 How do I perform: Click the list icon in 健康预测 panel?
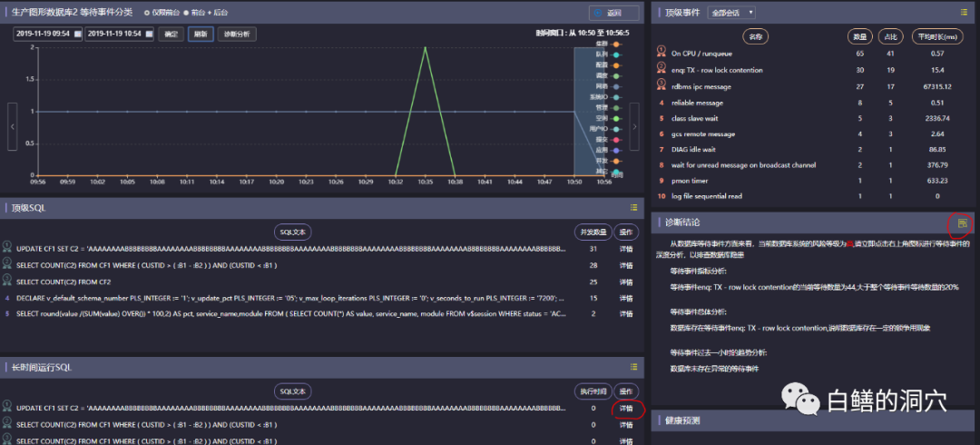click(964, 420)
